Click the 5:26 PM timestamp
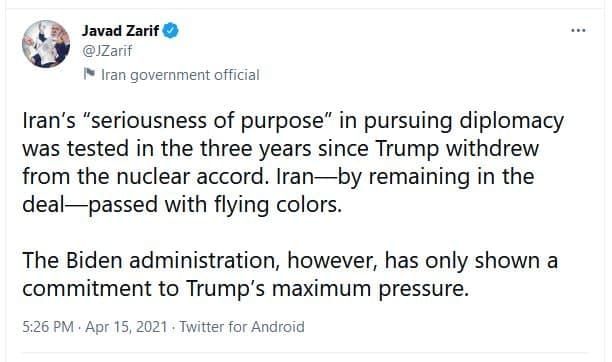The width and height of the screenshot is (612, 362). point(48,327)
